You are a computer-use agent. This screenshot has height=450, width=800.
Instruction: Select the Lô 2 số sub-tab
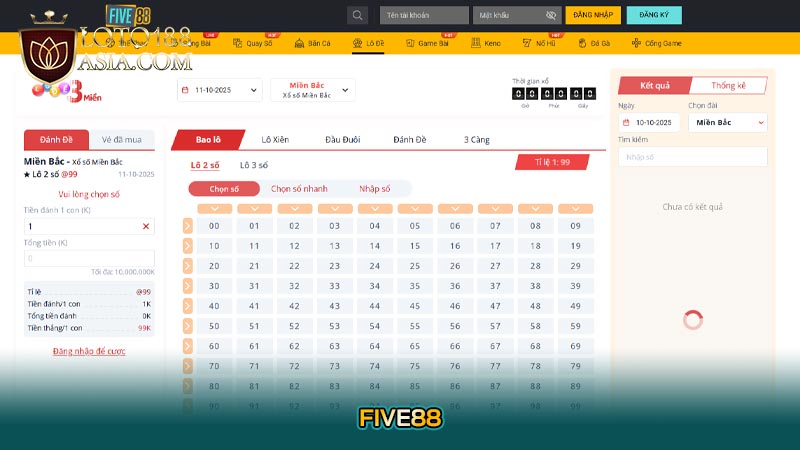pos(205,165)
